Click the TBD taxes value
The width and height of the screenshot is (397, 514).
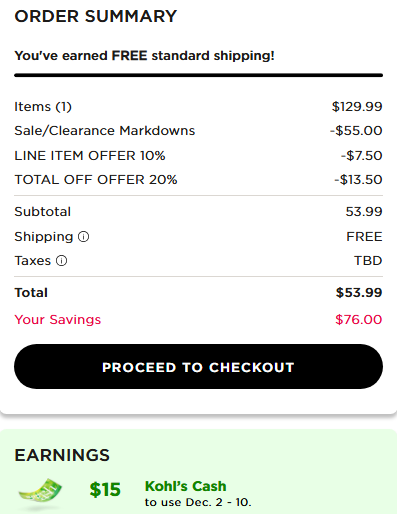[x=368, y=261]
